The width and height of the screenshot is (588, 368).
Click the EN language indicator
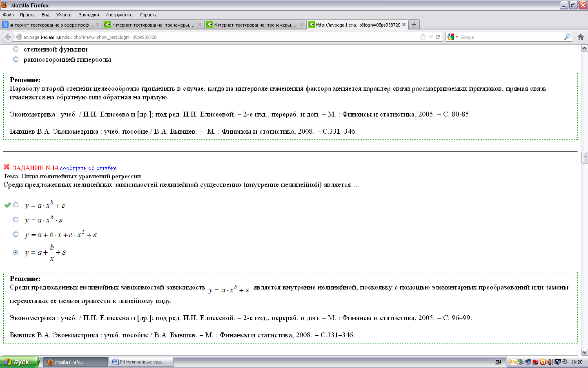tap(498, 362)
